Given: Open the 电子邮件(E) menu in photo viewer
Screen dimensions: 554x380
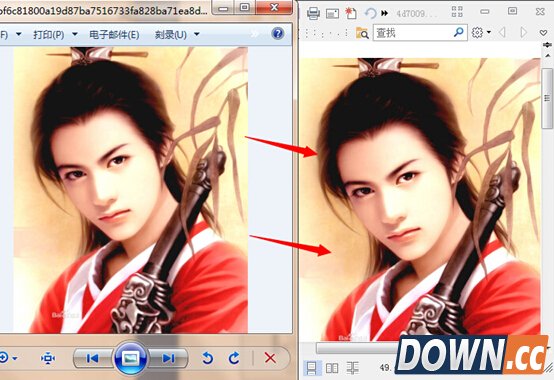Looking at the screenshot, I should point(114,35).
